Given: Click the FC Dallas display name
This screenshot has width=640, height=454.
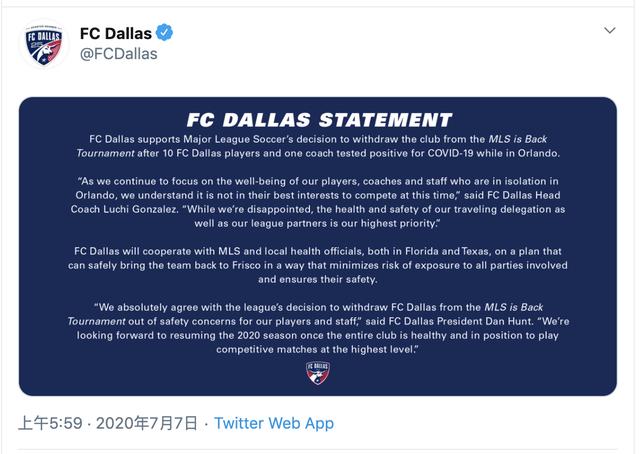Looking at the screenshot, I should pyautogui.click(x=116, y=33).
